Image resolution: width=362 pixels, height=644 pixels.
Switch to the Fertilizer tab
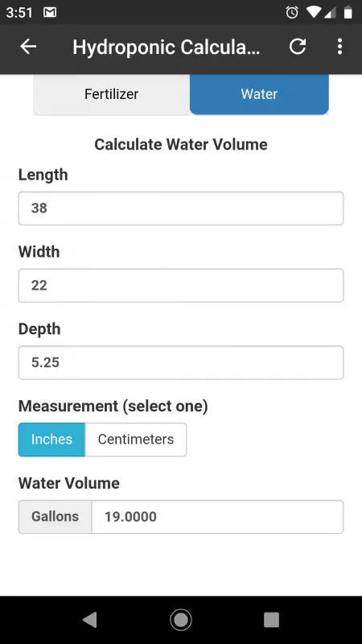(x=111, y=94)
